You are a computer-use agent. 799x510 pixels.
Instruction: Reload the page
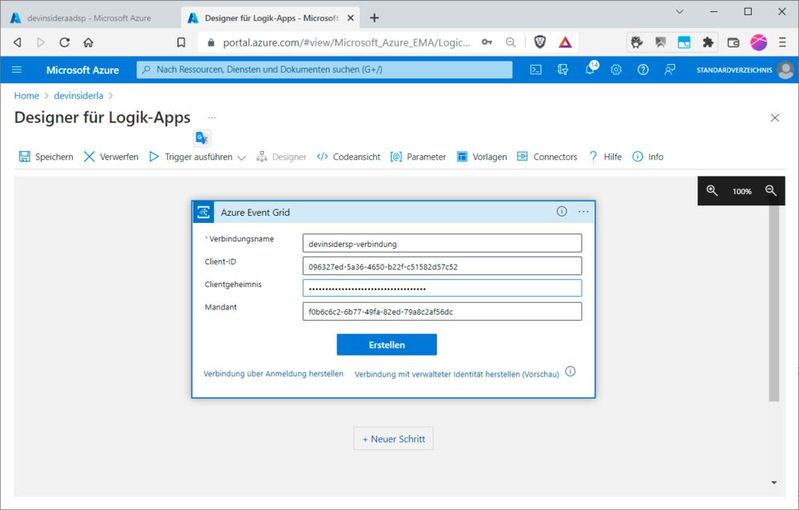click(64, 42)
